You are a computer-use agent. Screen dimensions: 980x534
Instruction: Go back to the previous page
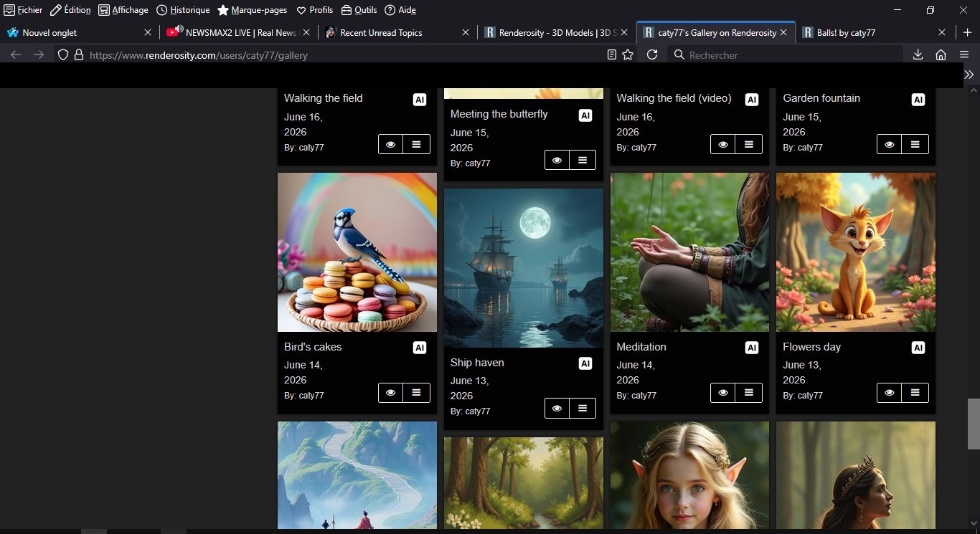pos(16,54)
